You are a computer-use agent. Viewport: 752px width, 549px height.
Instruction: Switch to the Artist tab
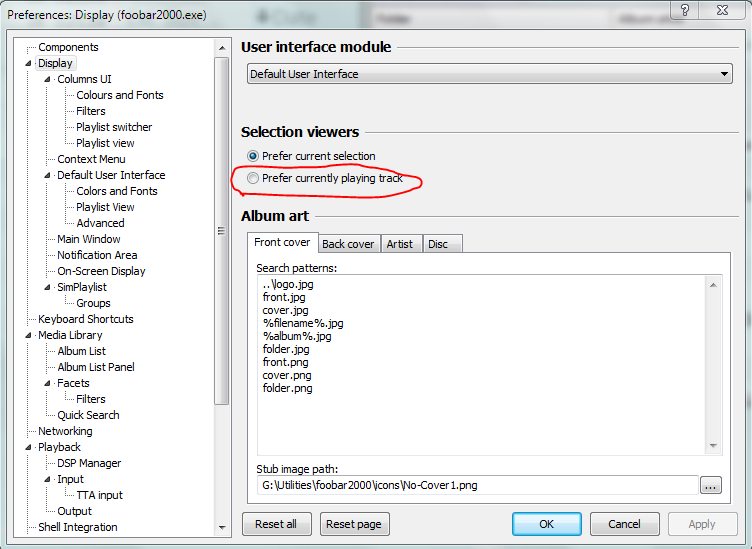(400, 244)
